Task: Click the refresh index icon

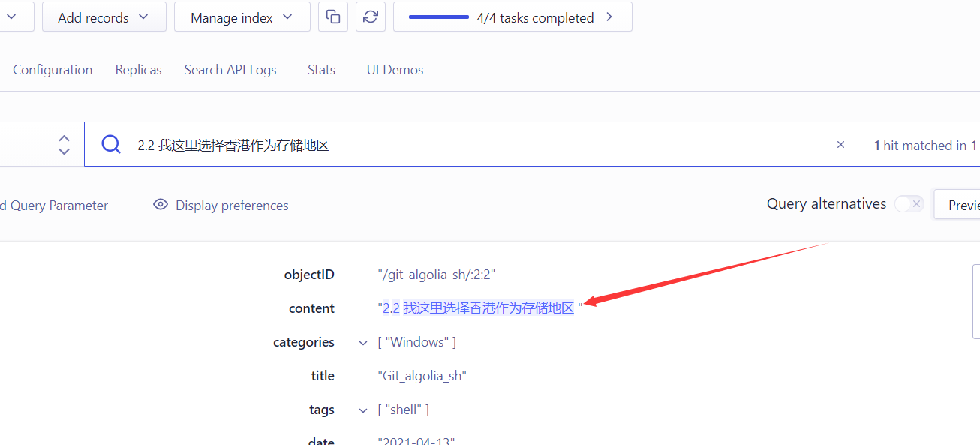Action: pos(371,17)
